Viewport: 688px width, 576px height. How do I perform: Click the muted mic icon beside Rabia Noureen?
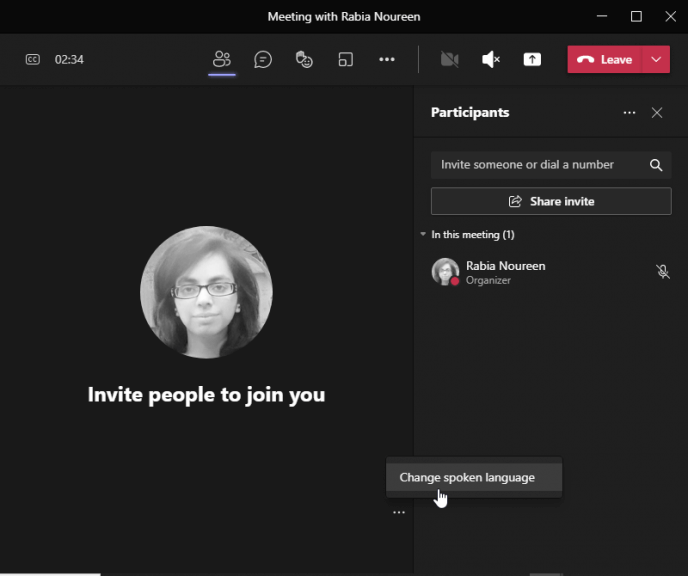(x=663, y=272)
